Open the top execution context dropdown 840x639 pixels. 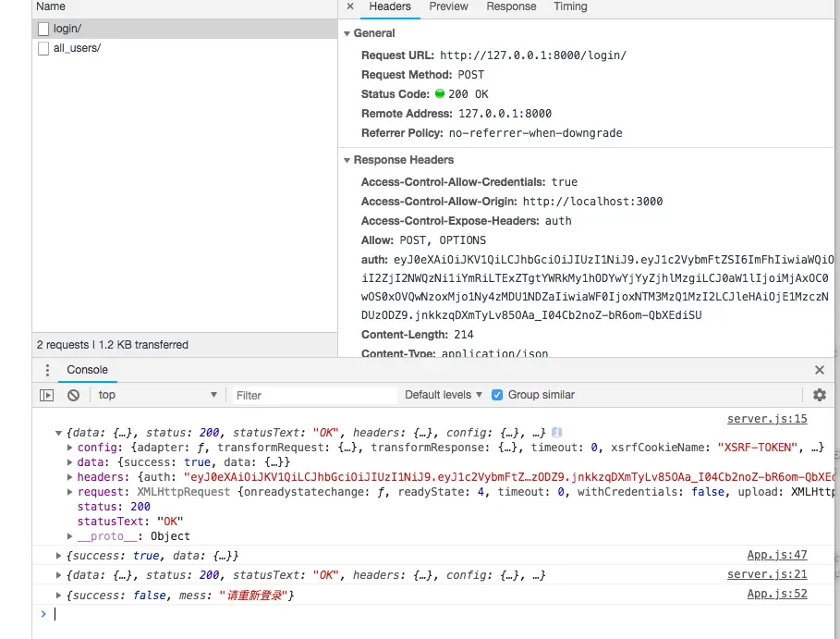pyautogui.click(x=157, y=395)
